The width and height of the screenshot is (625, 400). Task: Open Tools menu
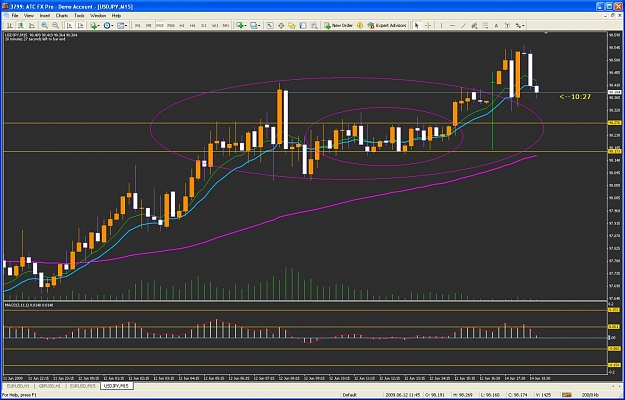tap(79, 16)
